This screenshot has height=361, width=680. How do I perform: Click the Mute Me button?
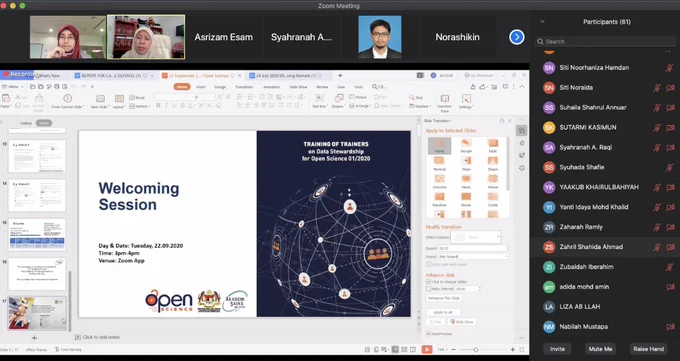[x=600, y=349]
